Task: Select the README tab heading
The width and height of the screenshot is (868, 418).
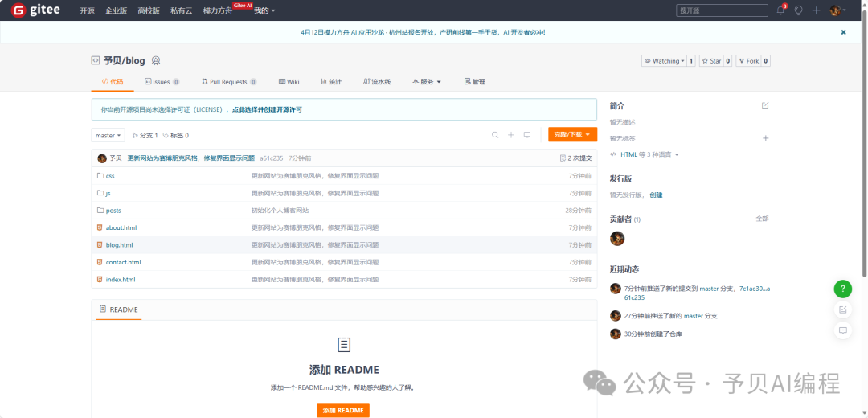Action: (x=119, y=309)
